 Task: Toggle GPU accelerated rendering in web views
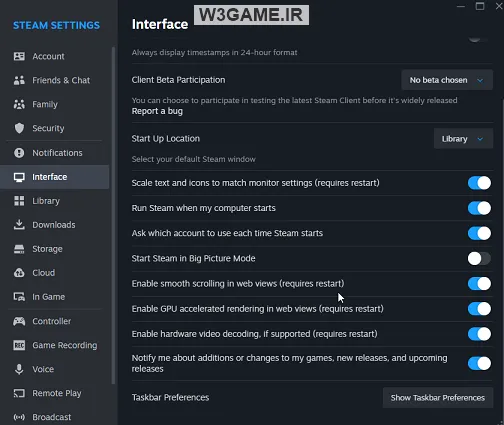[x=479, y=309]
